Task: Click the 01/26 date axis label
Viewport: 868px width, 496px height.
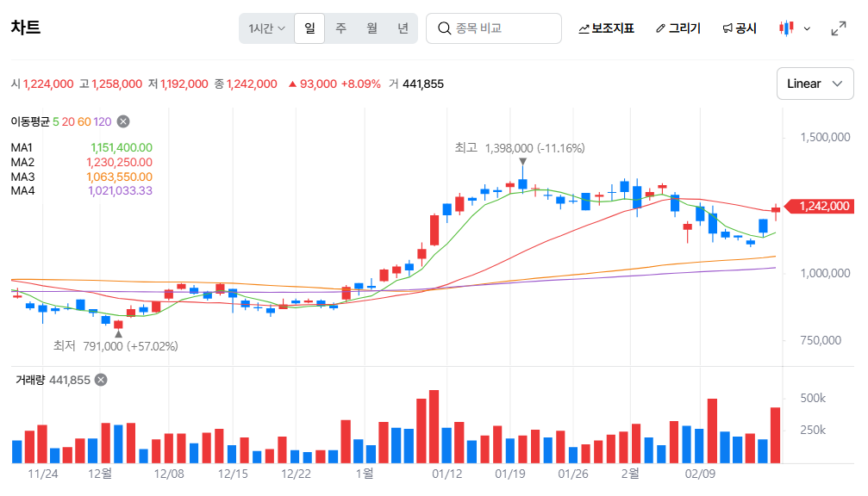Action: 573,474
